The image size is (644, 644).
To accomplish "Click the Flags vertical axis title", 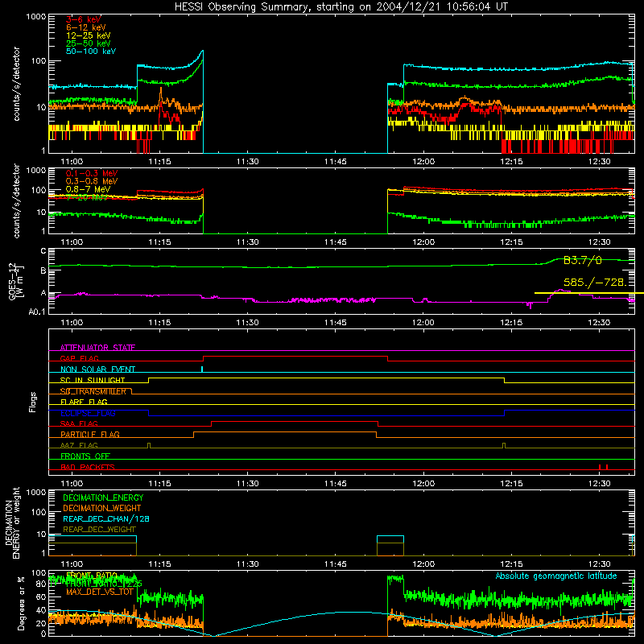I will pyautogui.click(x=32, y=402).
